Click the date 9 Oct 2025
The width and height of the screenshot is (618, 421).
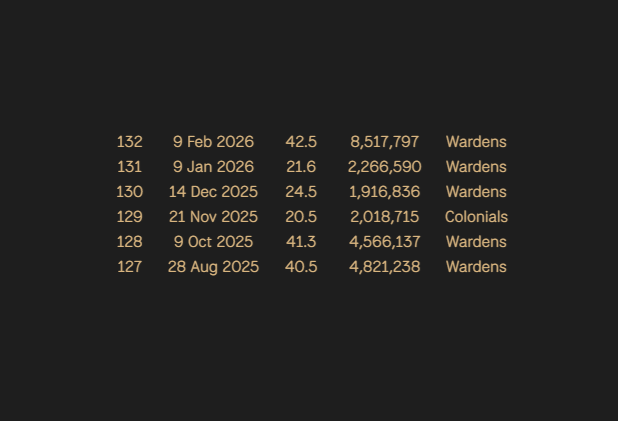(213, 242)
